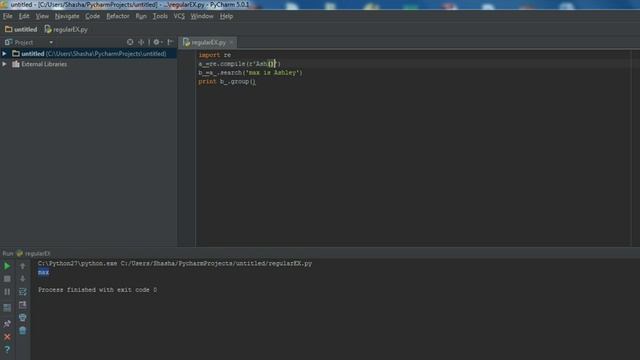Open the Help menu

(226, 16)
